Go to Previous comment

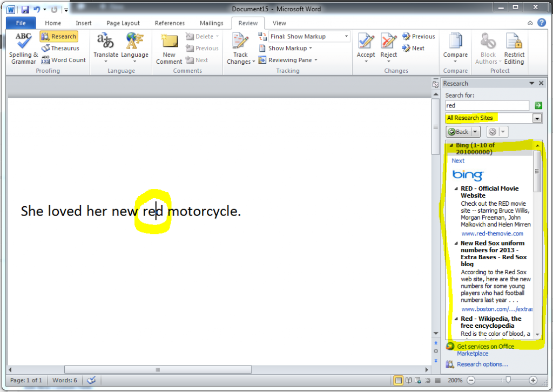[x=202, y=48]
